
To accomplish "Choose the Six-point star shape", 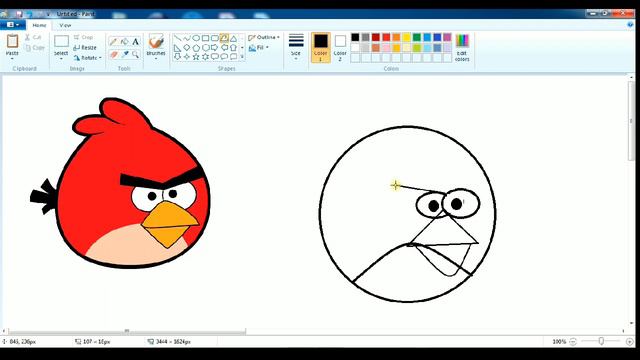I will pyautogui.click(x=205, y=57).
